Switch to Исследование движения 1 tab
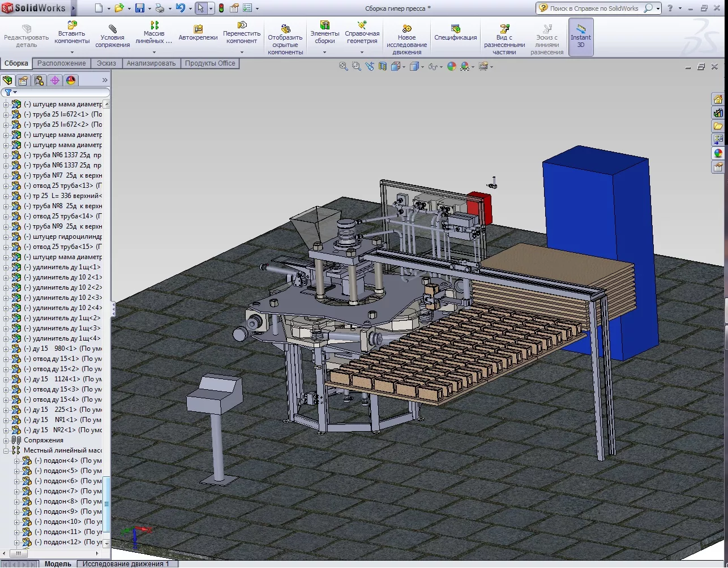The width and height of the screenshot is (728, 568). coord(126,563)
